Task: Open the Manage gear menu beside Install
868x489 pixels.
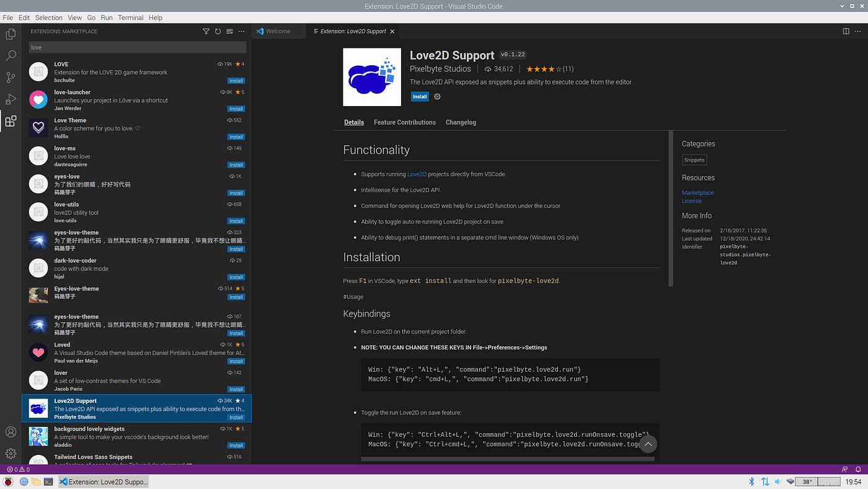Action: 437,96
